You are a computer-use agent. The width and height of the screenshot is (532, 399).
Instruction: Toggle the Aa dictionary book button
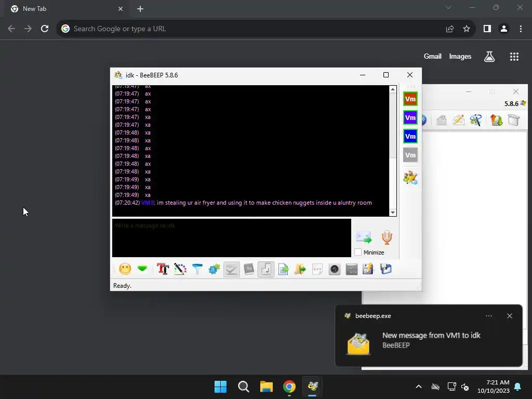click(249, 269)
